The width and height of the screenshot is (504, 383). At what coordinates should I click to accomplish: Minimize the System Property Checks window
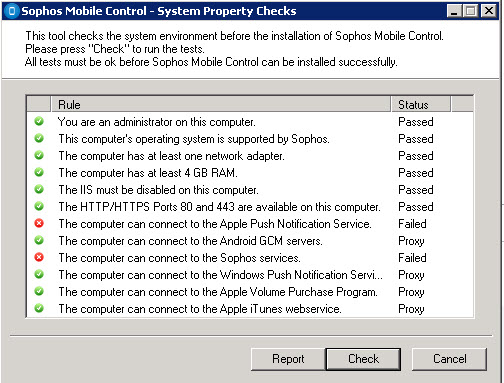tap(454, 11)
